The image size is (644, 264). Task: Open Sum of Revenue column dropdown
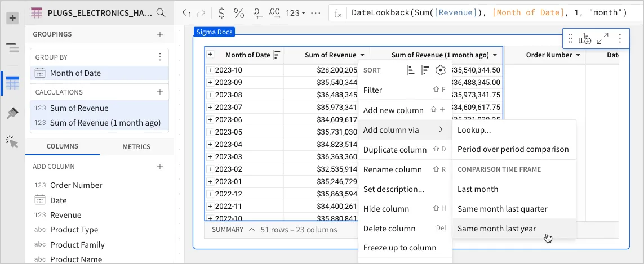coord(363,55)
